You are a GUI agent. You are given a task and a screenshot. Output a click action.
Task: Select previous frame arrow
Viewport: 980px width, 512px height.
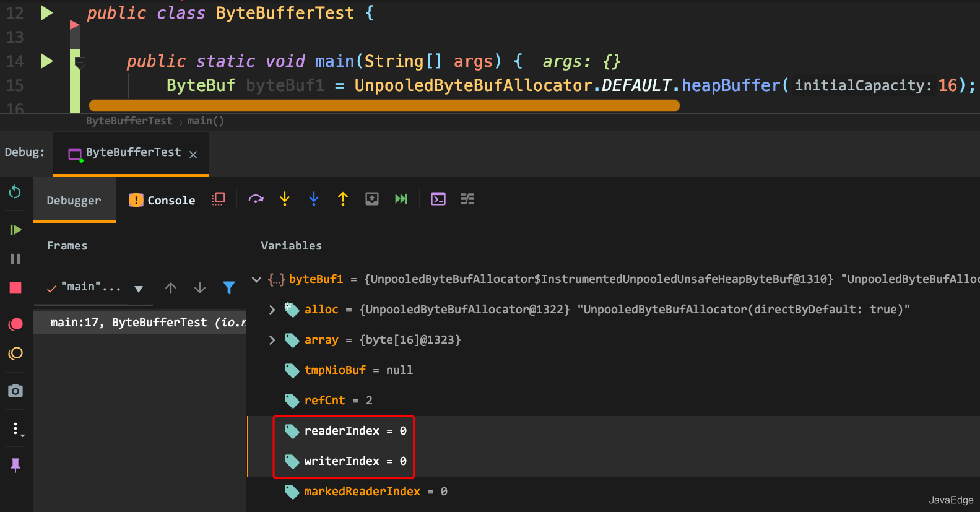(171, 288)
